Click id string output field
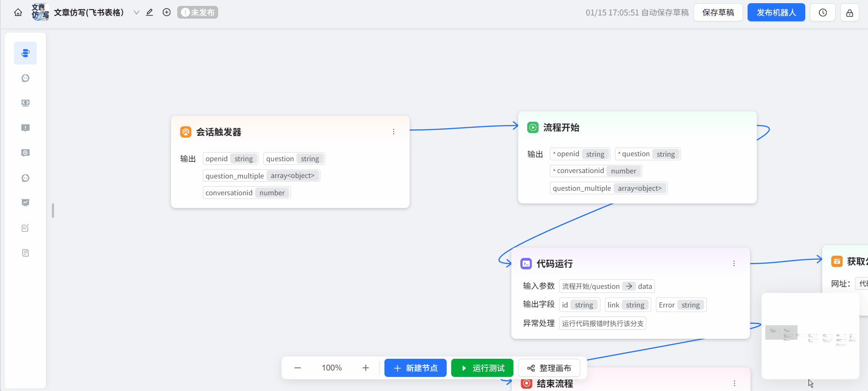 [579, 305]
